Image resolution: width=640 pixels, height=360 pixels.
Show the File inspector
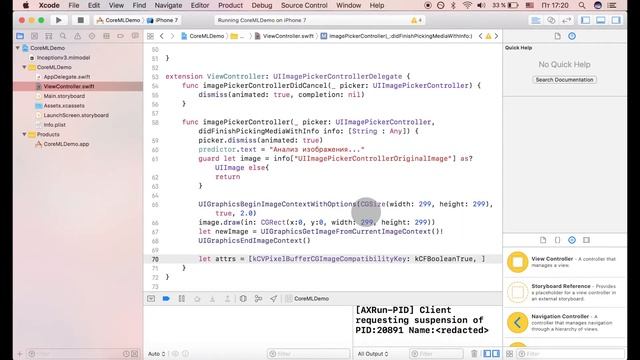click(558, 36)
